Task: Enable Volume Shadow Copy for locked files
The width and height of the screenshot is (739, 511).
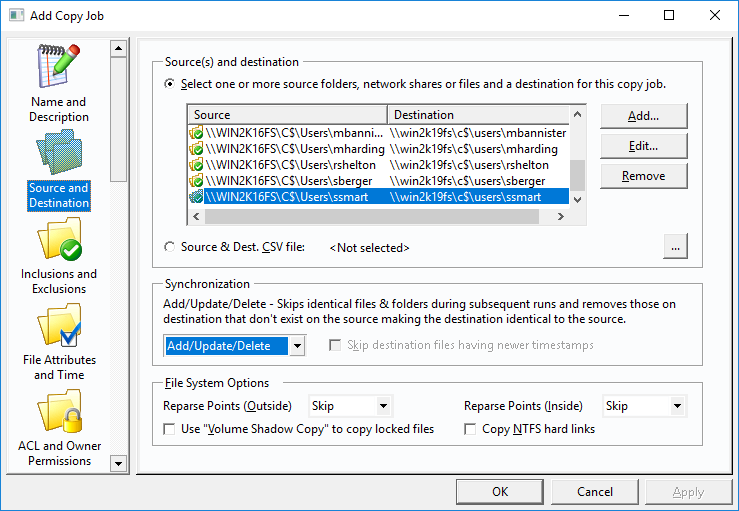Action: pos(169,429)
